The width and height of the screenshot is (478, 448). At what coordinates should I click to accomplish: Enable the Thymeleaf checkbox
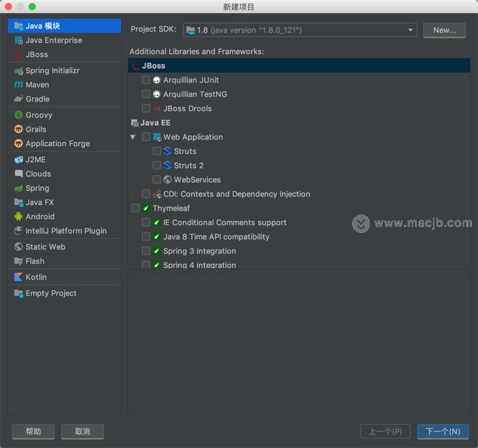pyautogui.click(x=135, y=208)
